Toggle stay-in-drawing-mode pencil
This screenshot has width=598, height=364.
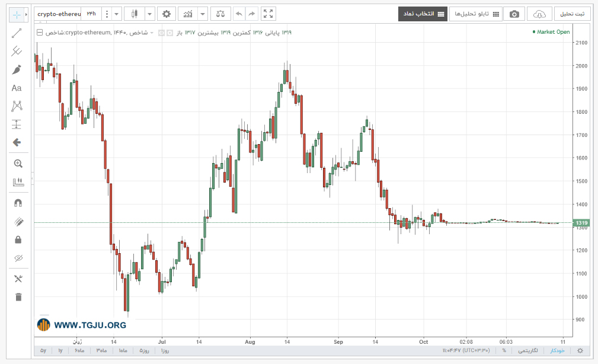point(18,222)
